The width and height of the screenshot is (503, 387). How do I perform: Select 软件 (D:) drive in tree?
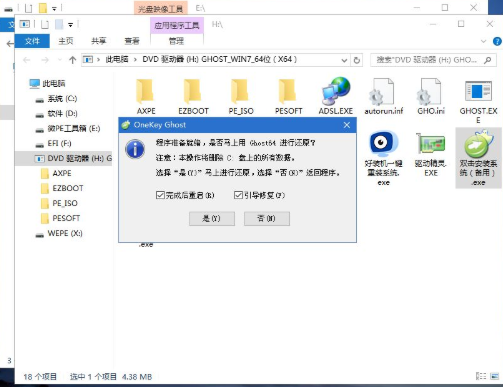[x=56, y=113]
